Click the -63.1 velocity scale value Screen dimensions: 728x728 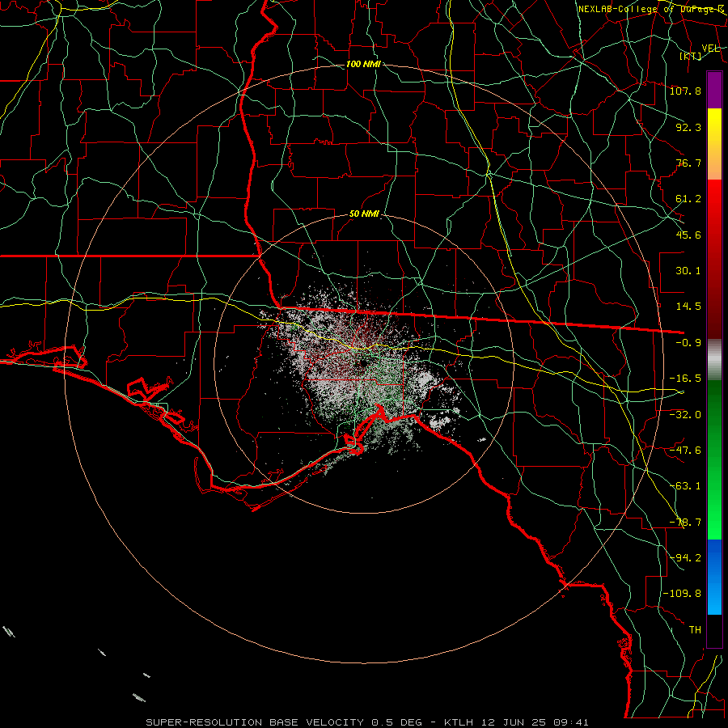tap(685, 486)
